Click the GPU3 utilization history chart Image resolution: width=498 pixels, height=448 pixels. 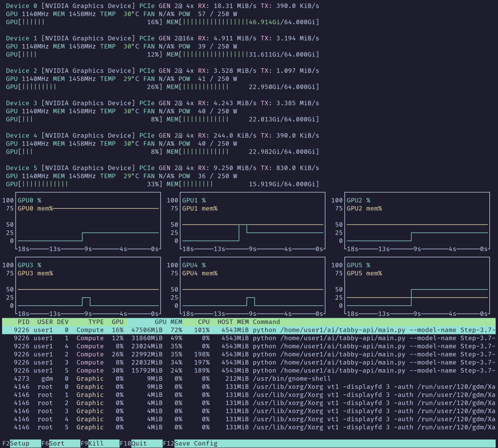click(x=88, y=286)
